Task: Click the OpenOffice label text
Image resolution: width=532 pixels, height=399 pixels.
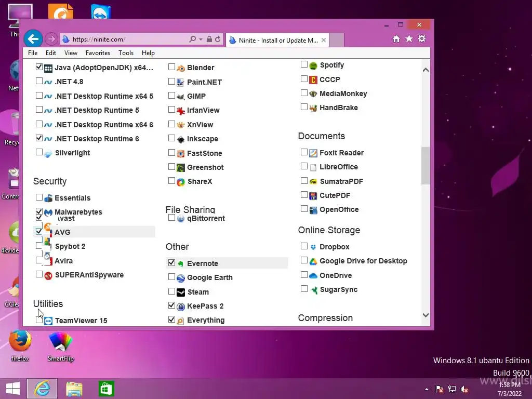Action: pos(339,210)
